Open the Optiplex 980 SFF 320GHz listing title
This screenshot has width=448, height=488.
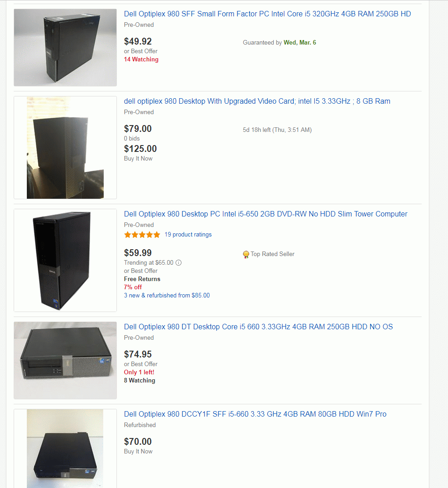click(x=267, y=14)
